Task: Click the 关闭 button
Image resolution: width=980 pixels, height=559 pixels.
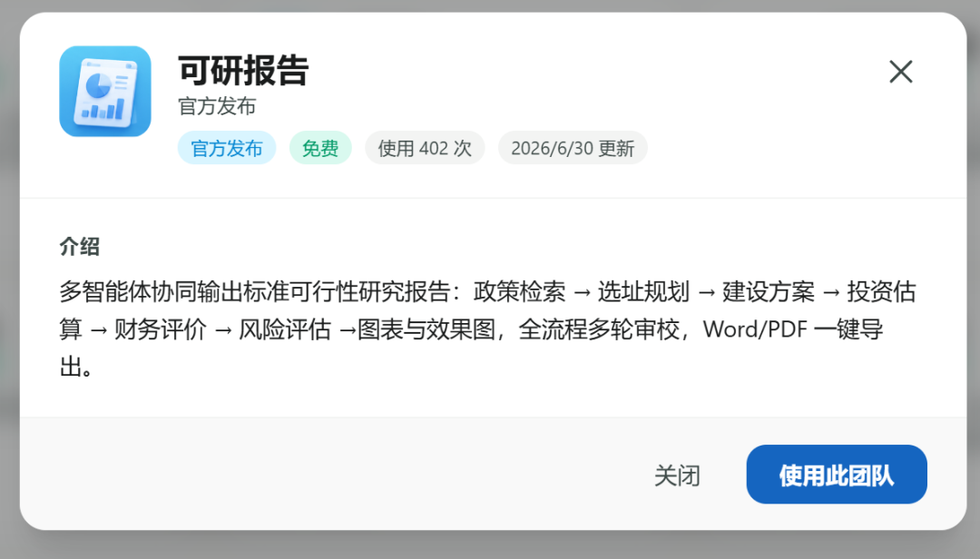Action: (x=677, y=476)
